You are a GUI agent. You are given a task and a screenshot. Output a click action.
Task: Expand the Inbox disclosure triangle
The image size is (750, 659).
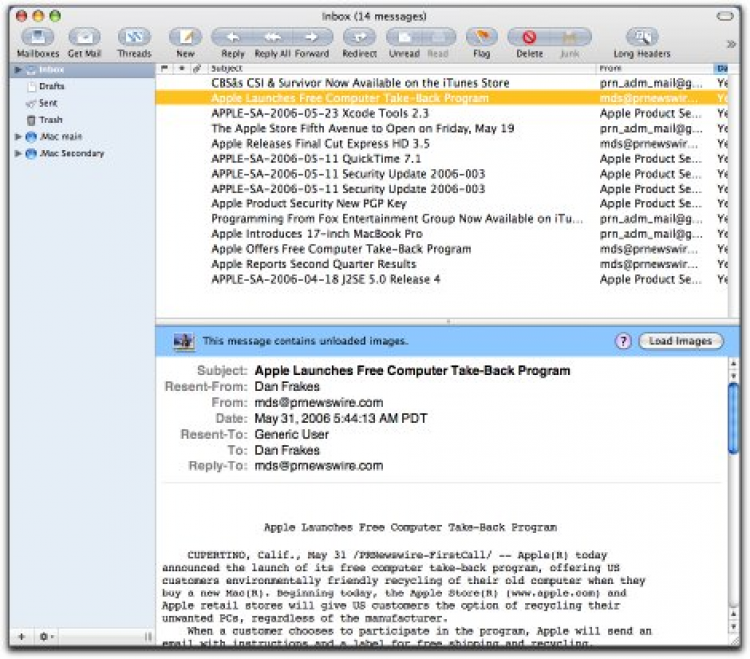(18, 70)
